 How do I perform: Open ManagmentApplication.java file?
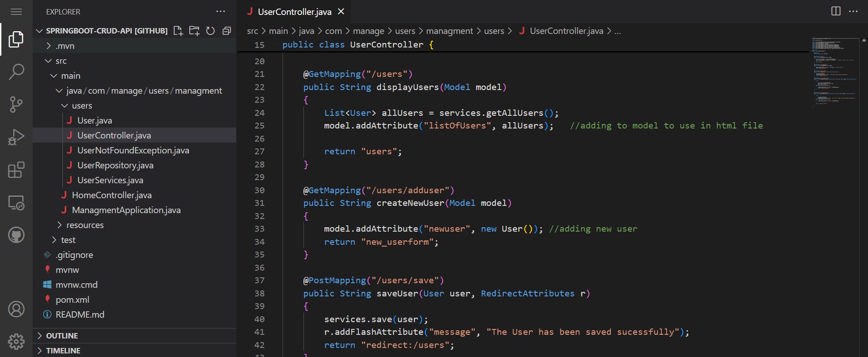(x=134, y=210)
